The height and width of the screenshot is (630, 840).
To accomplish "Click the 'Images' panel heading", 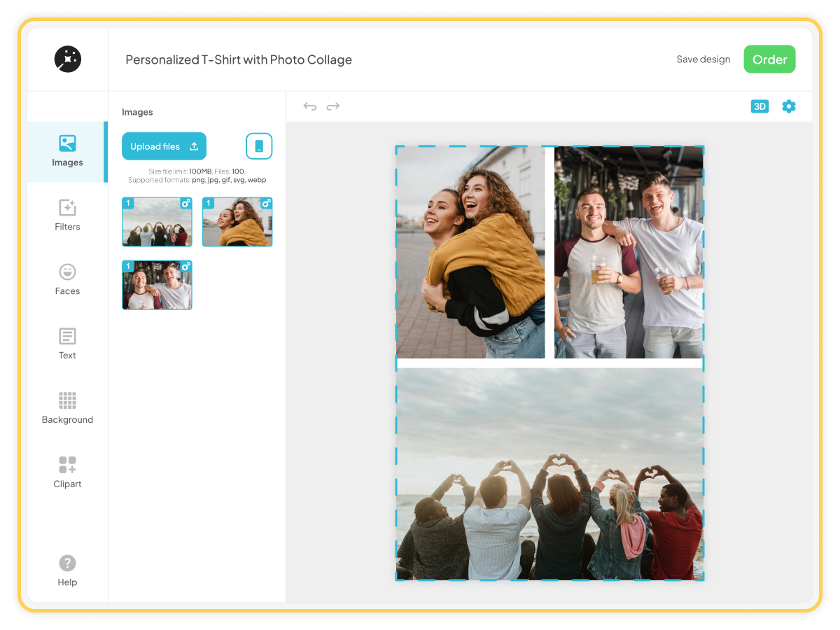I will (x=137, y=112).
